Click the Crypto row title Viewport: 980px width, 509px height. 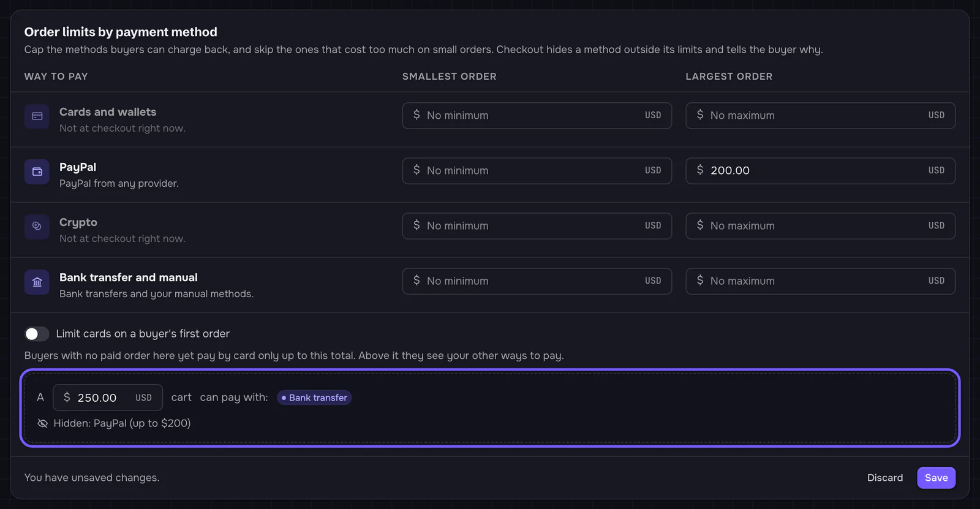coord(78,222)
